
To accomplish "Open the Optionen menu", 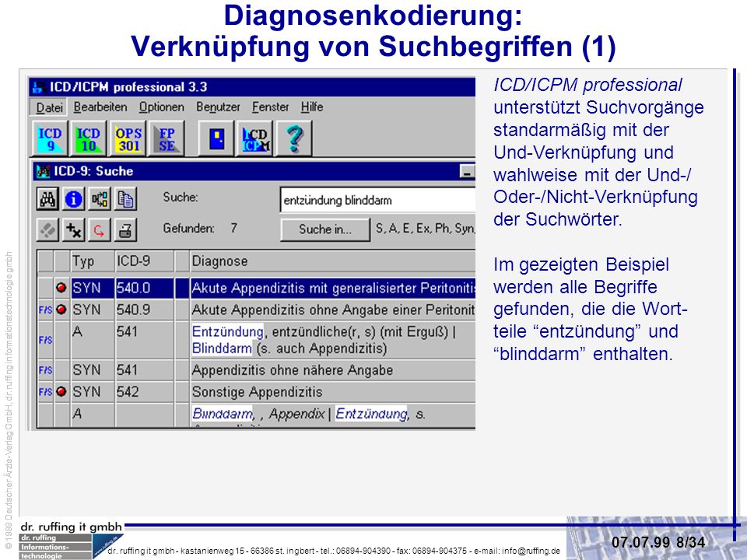I will [162, 107].
